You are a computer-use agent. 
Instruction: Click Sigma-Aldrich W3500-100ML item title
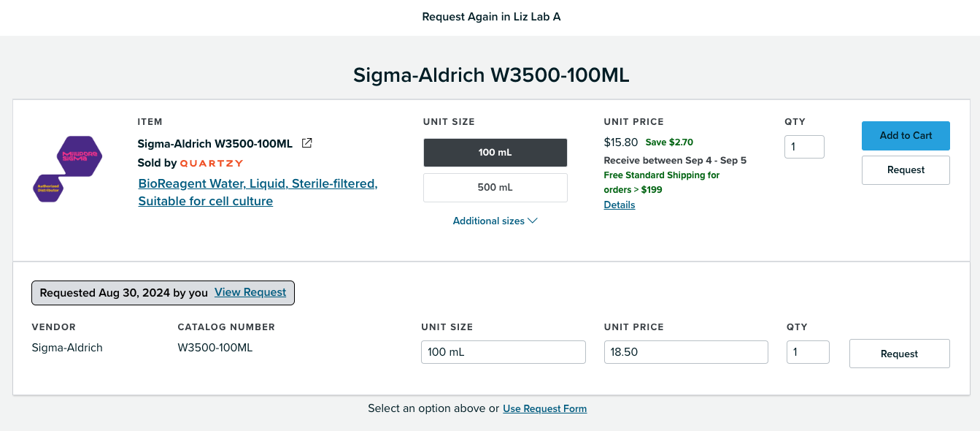pyautogui.click(x=215, y=143)
